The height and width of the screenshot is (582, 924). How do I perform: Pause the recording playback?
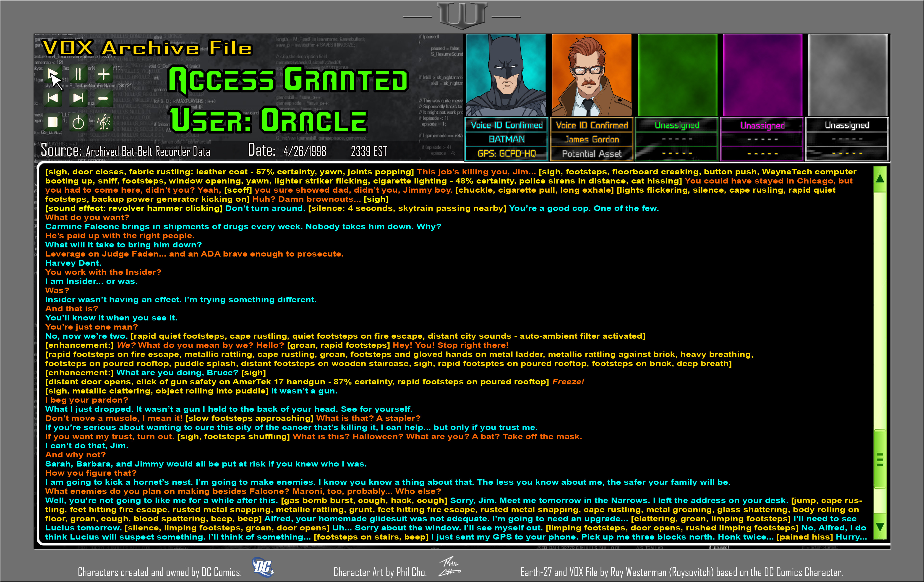tap(78, 74)
